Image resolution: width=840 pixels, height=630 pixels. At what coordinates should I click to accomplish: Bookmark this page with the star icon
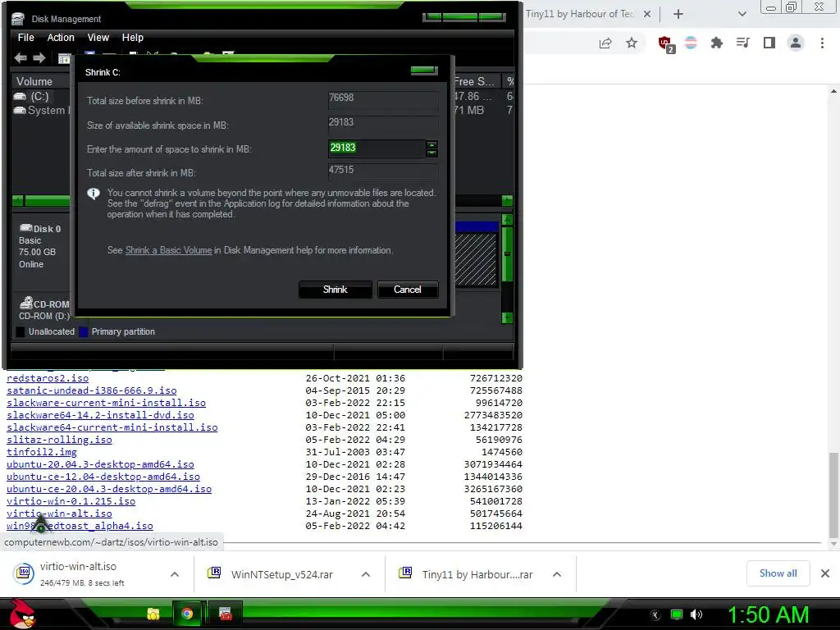point(632,43)
